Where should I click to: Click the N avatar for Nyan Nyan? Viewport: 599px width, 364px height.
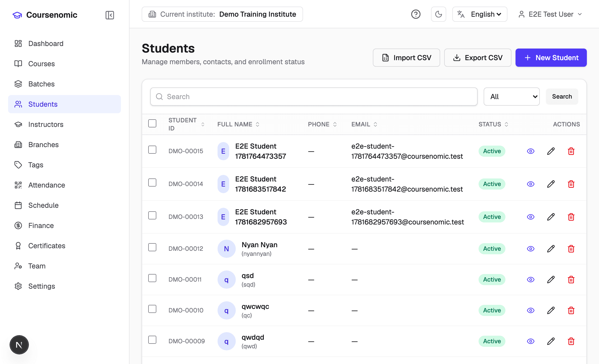coord(226,249)
